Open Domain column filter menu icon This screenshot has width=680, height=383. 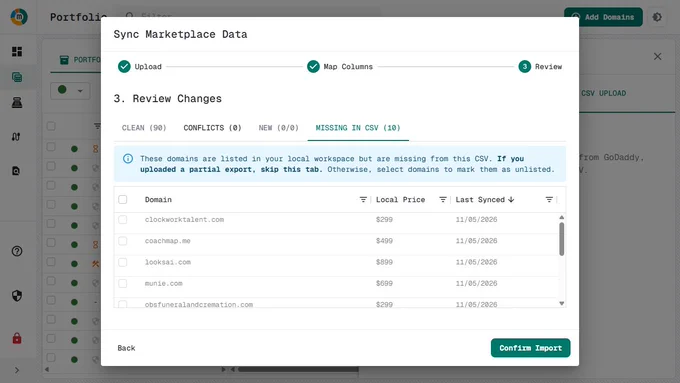coord(363,200)
